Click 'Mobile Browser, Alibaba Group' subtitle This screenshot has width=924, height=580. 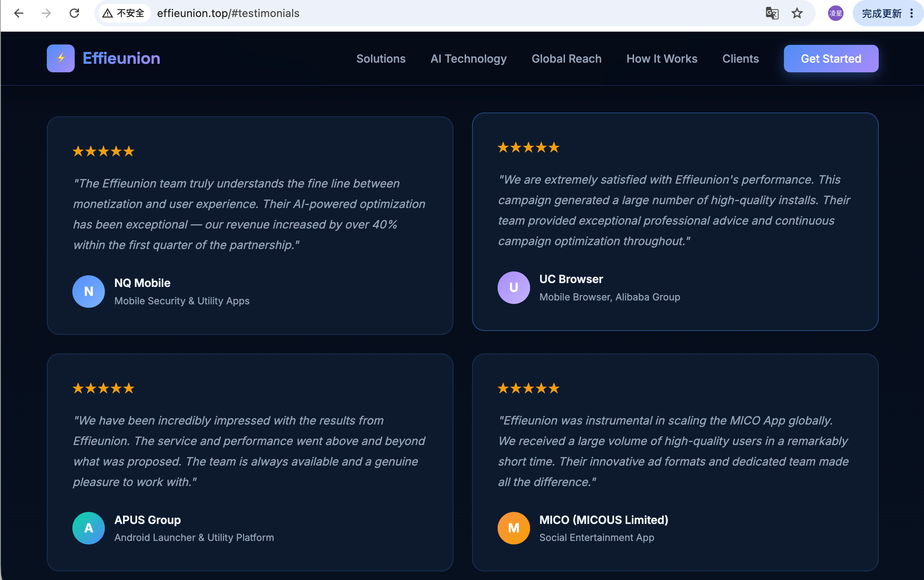coord(610,297)
